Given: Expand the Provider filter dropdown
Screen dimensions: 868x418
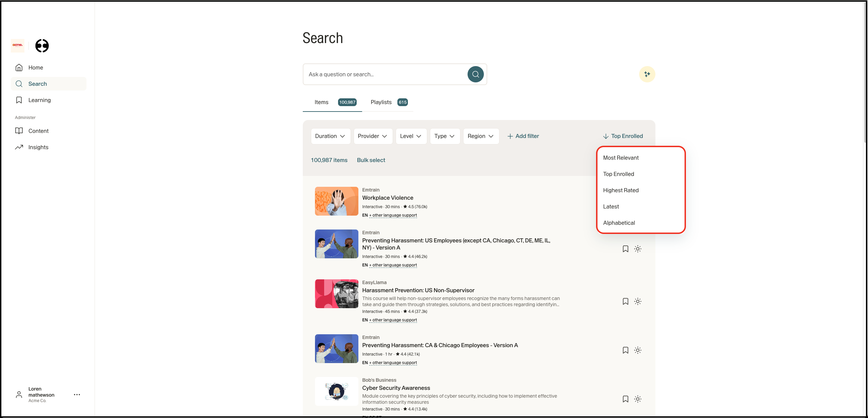Looking at the screenshot, I should coord(373,136).
